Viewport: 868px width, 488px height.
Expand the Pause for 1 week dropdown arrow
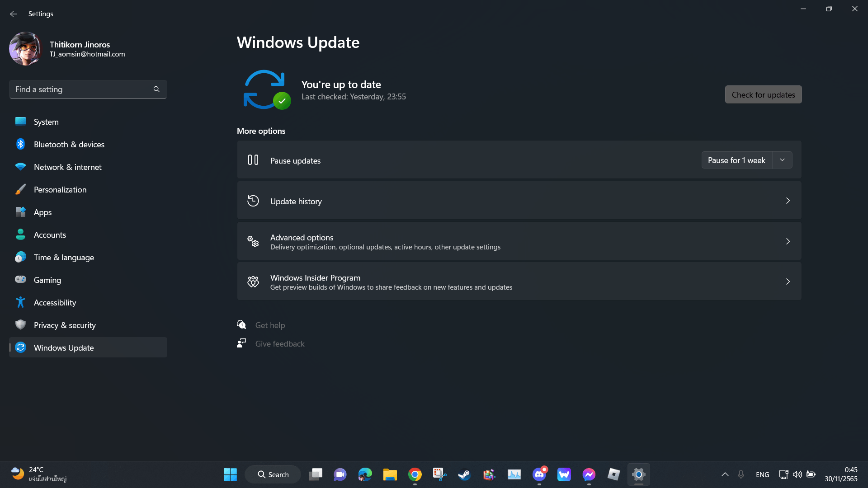pyautogui.click(x=782, y=160)
